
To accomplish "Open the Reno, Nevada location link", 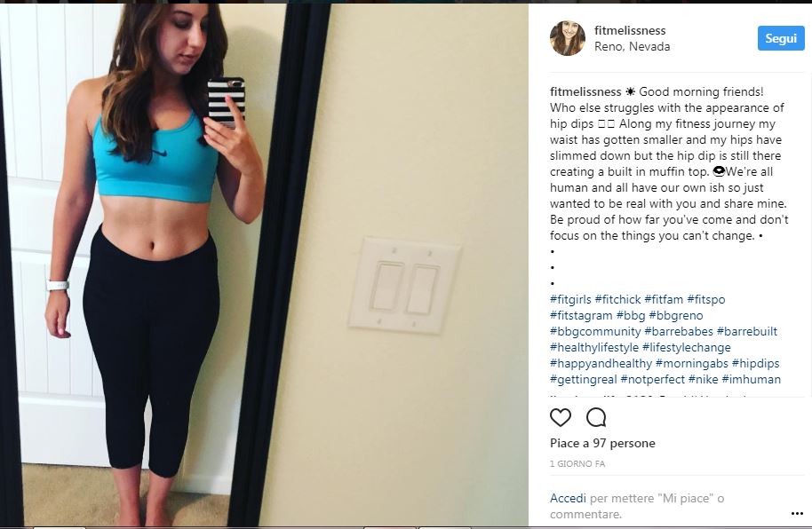I will click(632, 46).
